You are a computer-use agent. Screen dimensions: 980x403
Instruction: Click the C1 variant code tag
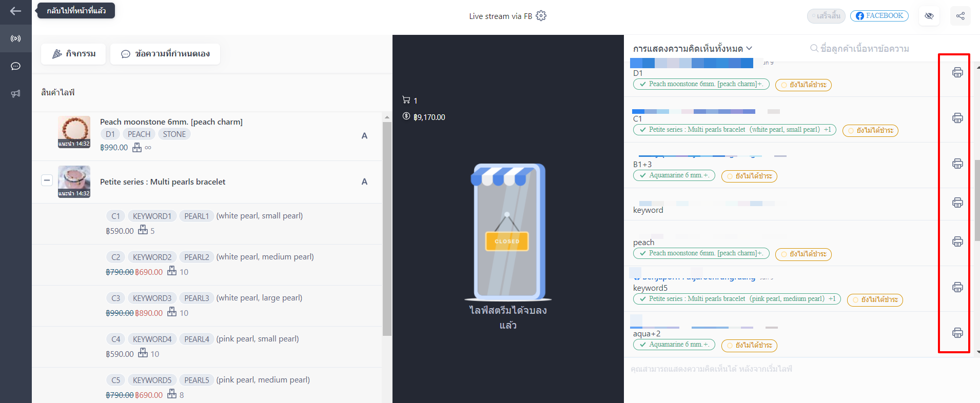point(115,216)
